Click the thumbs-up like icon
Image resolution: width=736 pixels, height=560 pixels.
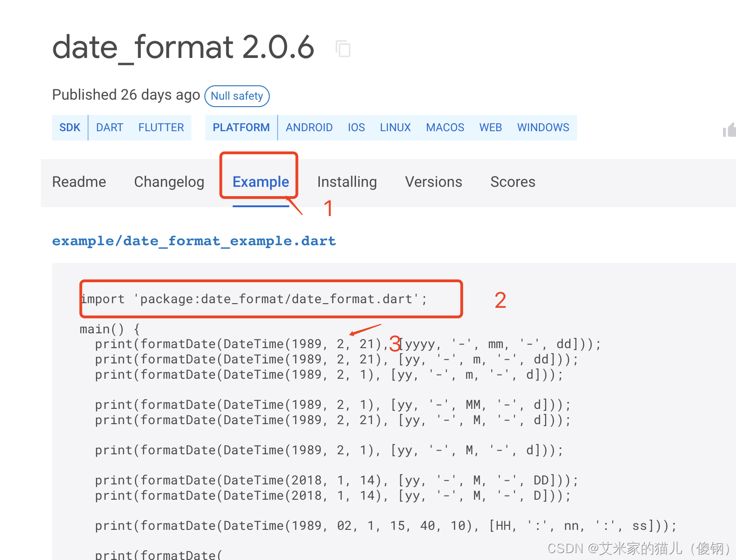pos(730,129)
